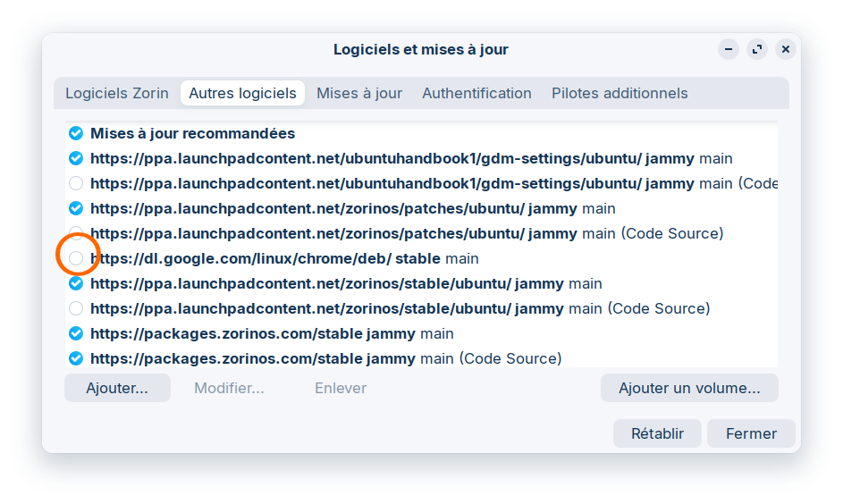Uncheck the zorinos/stable jammy main PPA checkbox
Viewport: 843px width, 504px height.
pos(76,284)
